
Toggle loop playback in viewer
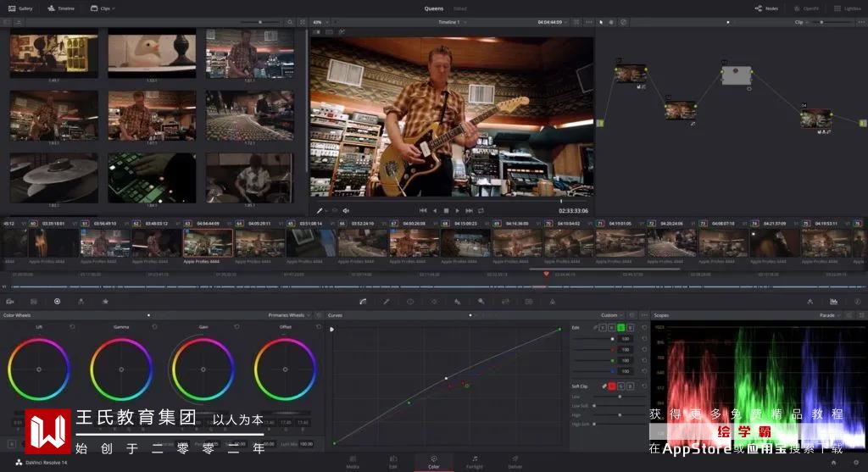481,211
